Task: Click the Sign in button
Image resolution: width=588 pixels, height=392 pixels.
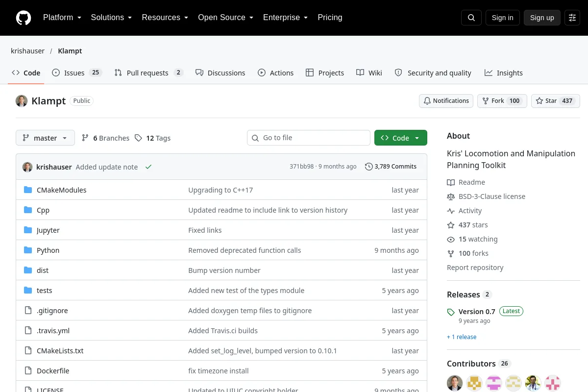Action: click(x=502, y=18)
